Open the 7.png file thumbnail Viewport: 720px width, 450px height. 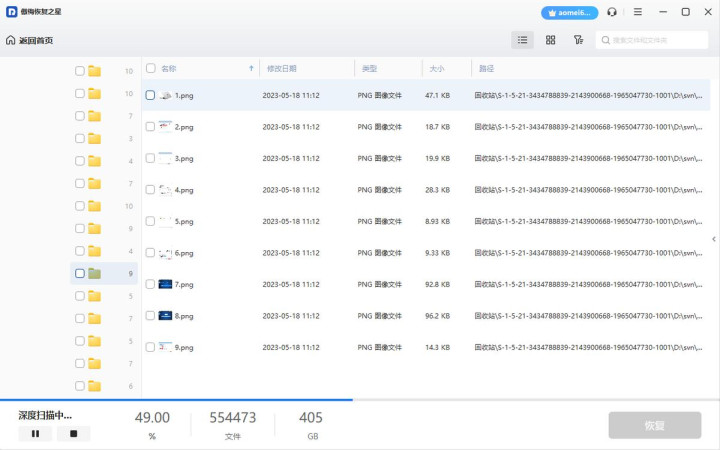[165, 284]
